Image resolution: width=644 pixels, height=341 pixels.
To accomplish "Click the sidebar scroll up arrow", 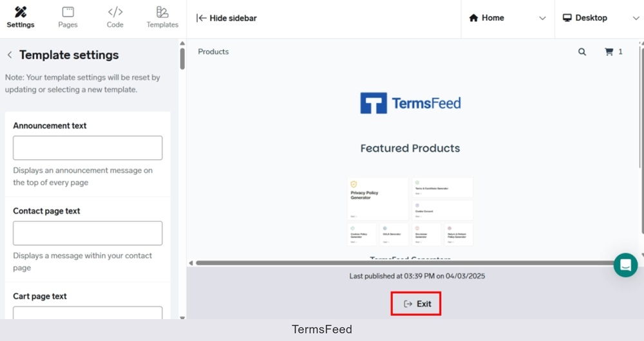I will click(182, 43).
